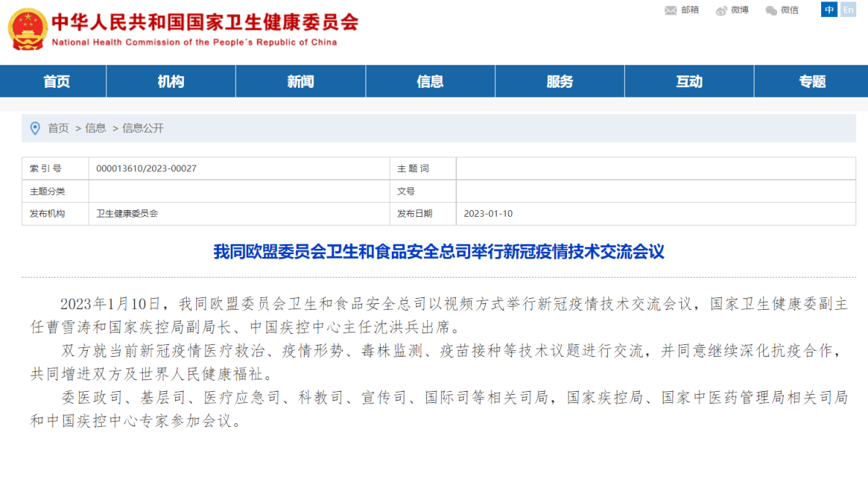The width and height of the screenshot is (868, 479).
Task: Switch language to 中 (Chinese)
Action: pyautogui.click(x=829, y=10)
